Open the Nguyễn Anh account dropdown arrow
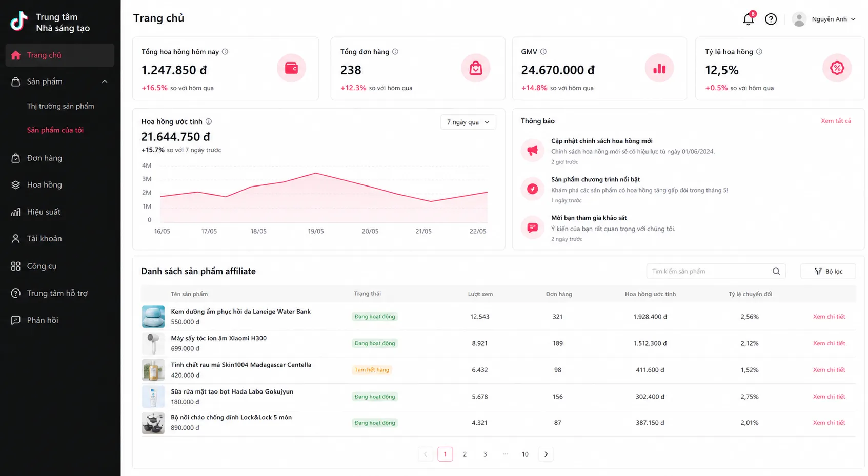 point(853,19)
